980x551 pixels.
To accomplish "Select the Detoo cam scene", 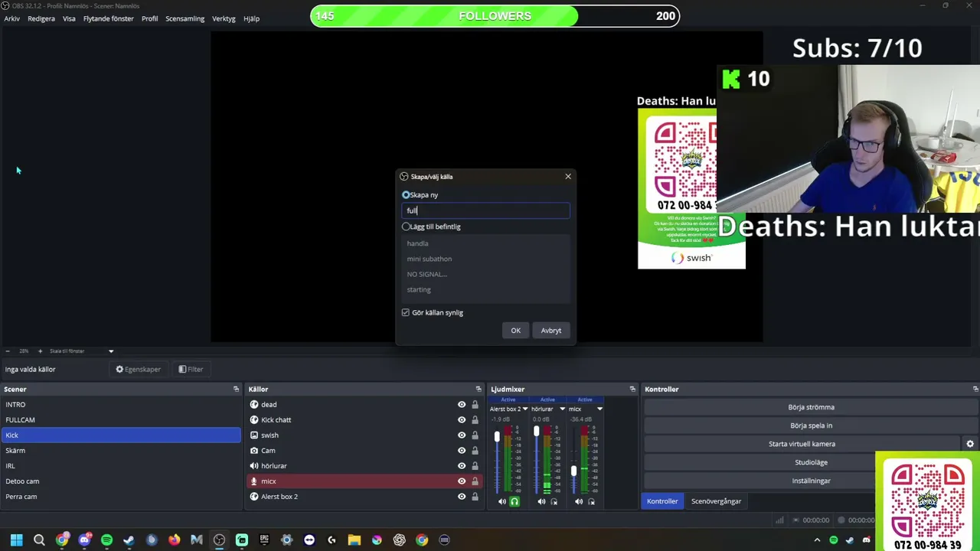I will [x=121, y=481].
